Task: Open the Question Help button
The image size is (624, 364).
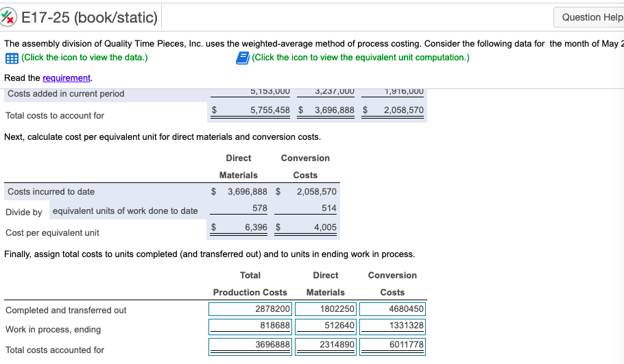Action: tap(590, 17)
